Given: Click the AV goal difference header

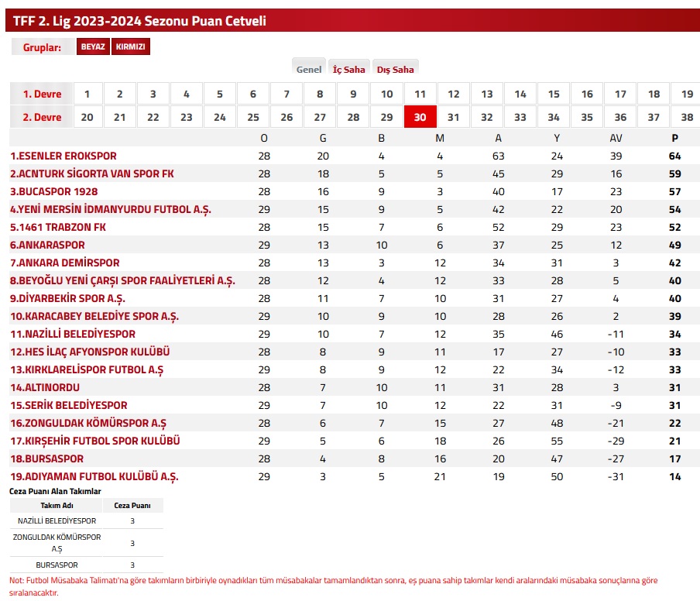Looking at the screenshot, I should click(616, 139).
